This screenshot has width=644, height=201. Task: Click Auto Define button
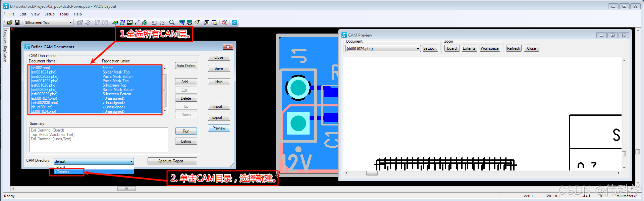[x=186, y=66]
